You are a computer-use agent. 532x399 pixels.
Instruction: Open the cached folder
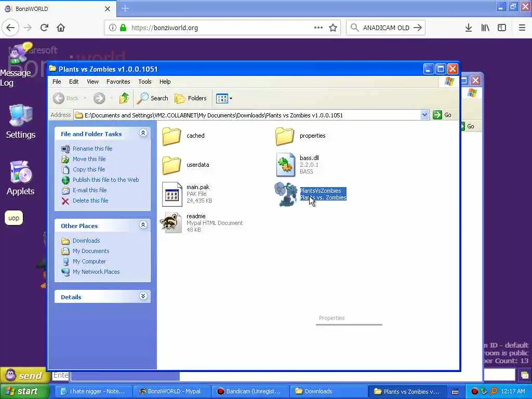tap(171, 136)
